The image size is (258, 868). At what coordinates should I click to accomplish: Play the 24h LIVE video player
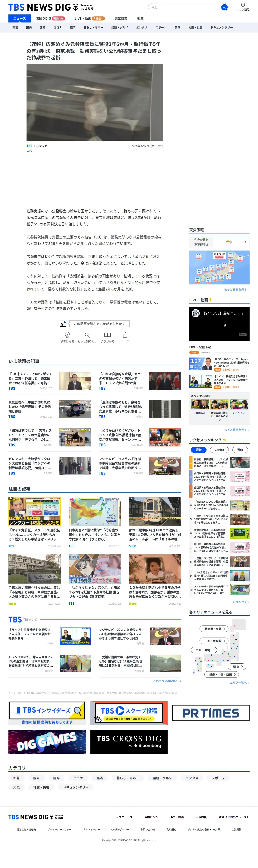click(x=219, y=323)
